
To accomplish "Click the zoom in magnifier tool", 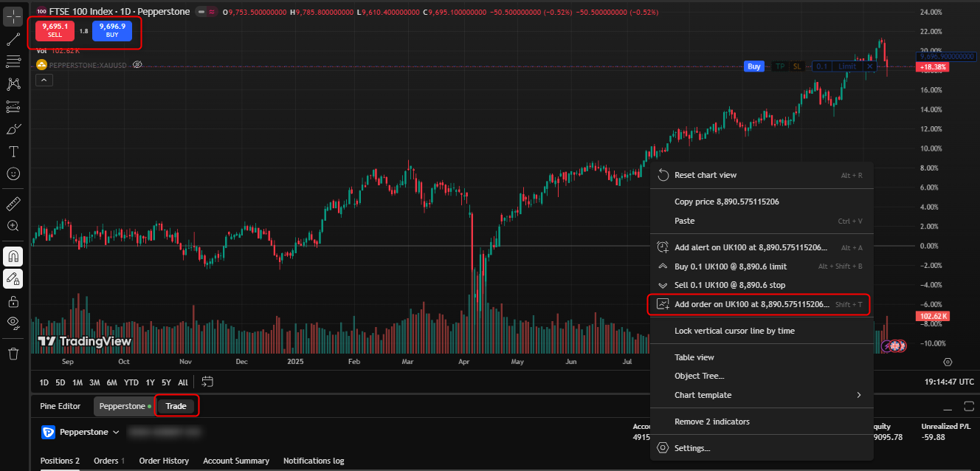I will [13, 226].
